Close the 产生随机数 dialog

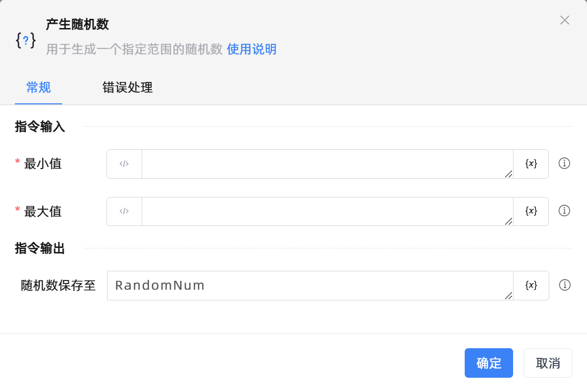click(565, 20)
